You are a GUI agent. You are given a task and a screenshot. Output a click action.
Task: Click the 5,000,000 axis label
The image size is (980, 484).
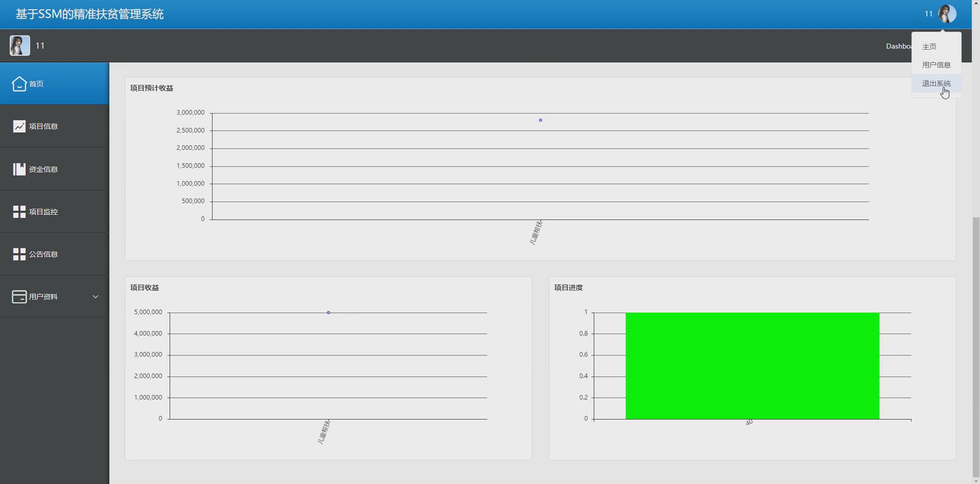[x=148, y=312]
